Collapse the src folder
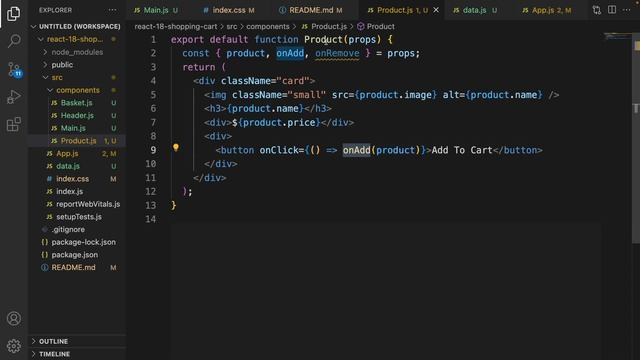The image size is (640, 360). coord(77,77)
